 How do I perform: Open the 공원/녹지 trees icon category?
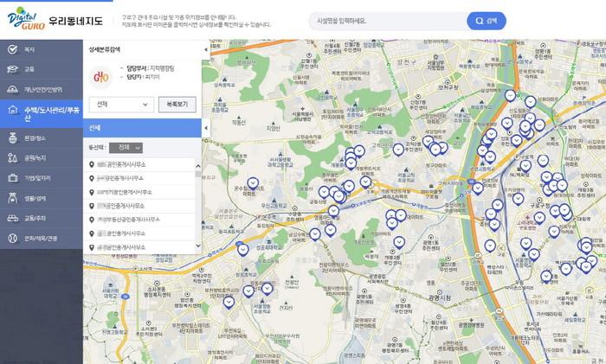click(41, 158)
